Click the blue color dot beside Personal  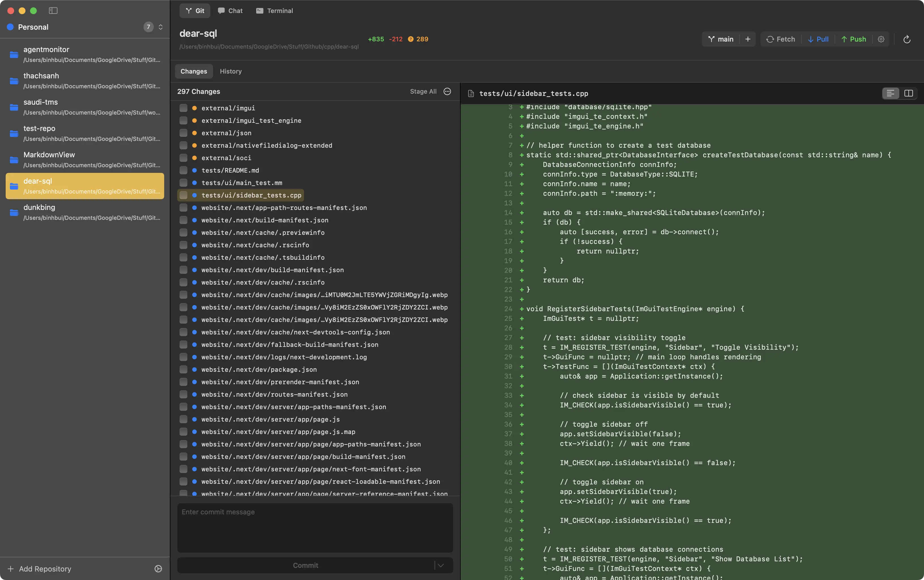pos(10,27)
